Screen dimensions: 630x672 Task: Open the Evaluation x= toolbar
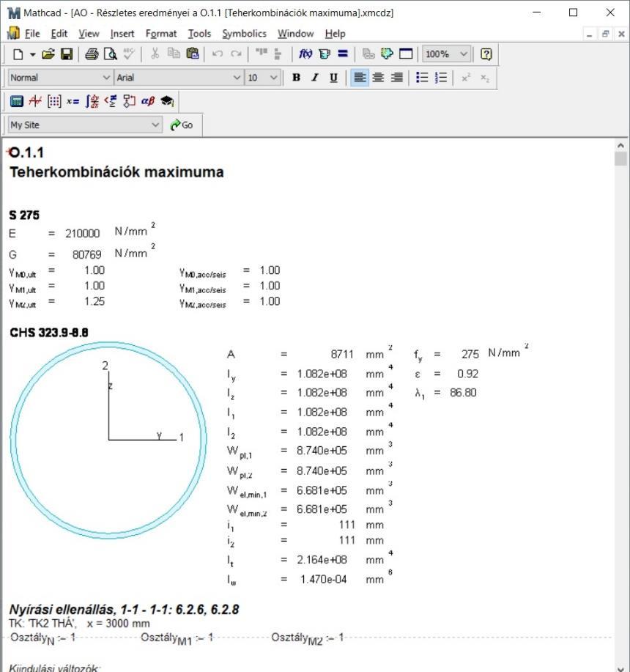[x=73, y=102]
